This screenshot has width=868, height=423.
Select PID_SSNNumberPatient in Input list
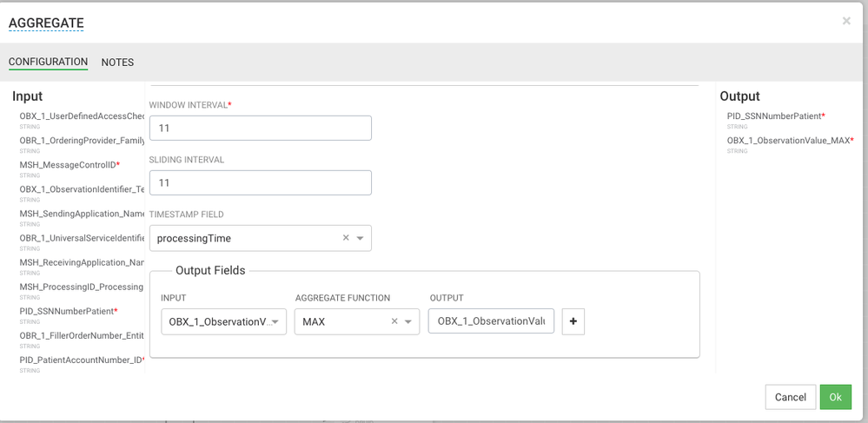66,311
